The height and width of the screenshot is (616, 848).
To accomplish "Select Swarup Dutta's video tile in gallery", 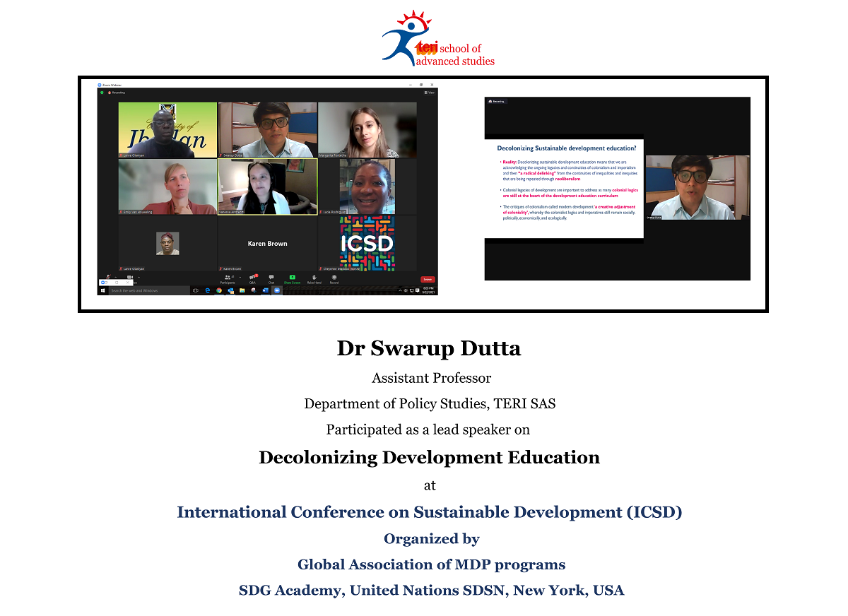I will (267, 130).
